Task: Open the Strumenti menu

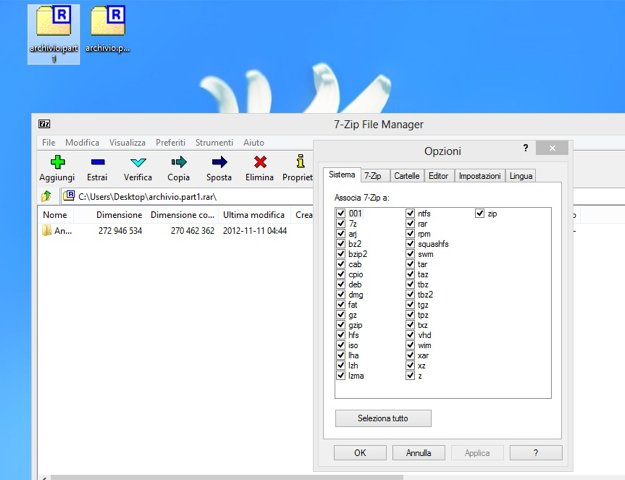Action: point(214,143)
